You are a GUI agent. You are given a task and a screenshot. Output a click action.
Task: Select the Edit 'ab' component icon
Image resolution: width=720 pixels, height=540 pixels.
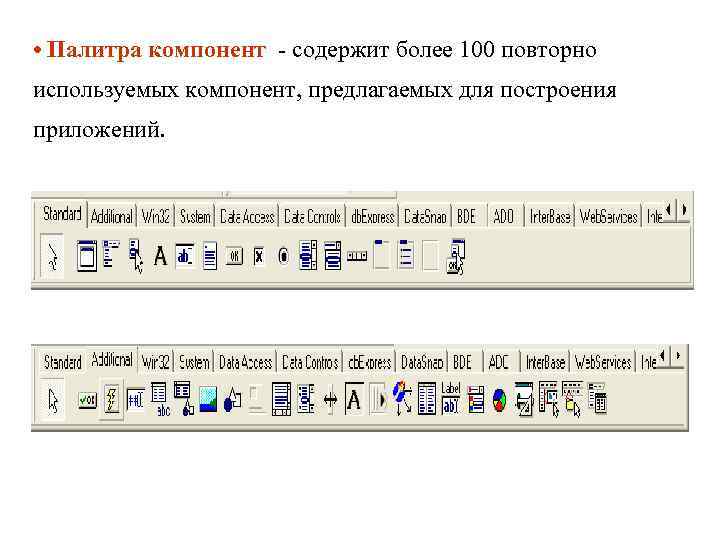185,256
